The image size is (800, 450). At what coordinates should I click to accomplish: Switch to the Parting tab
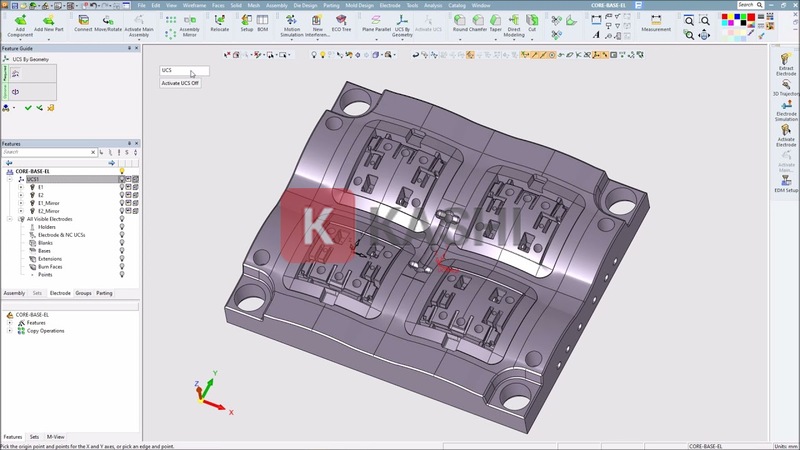(104, 293)
